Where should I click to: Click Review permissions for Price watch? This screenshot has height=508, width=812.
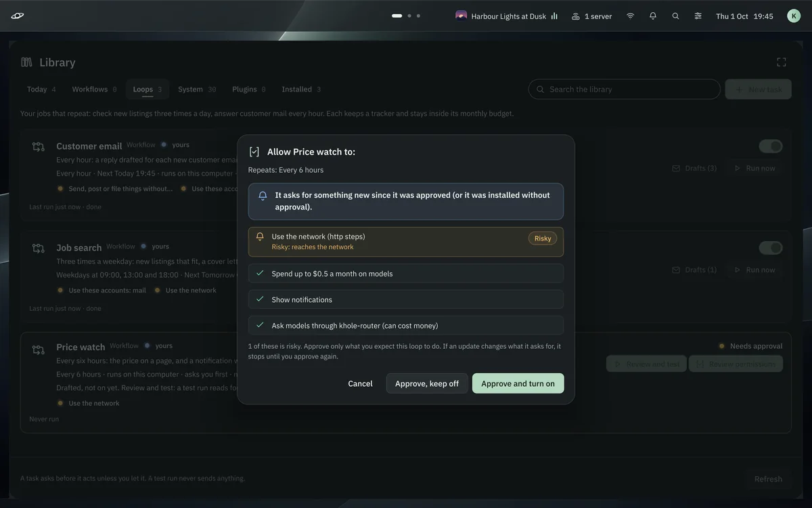736,364
